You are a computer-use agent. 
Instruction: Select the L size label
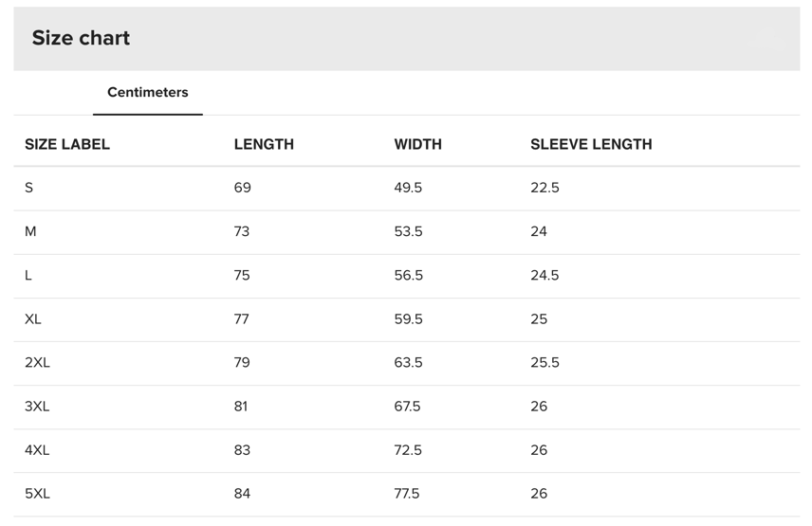pyautogui.click(x=28, y=275)
